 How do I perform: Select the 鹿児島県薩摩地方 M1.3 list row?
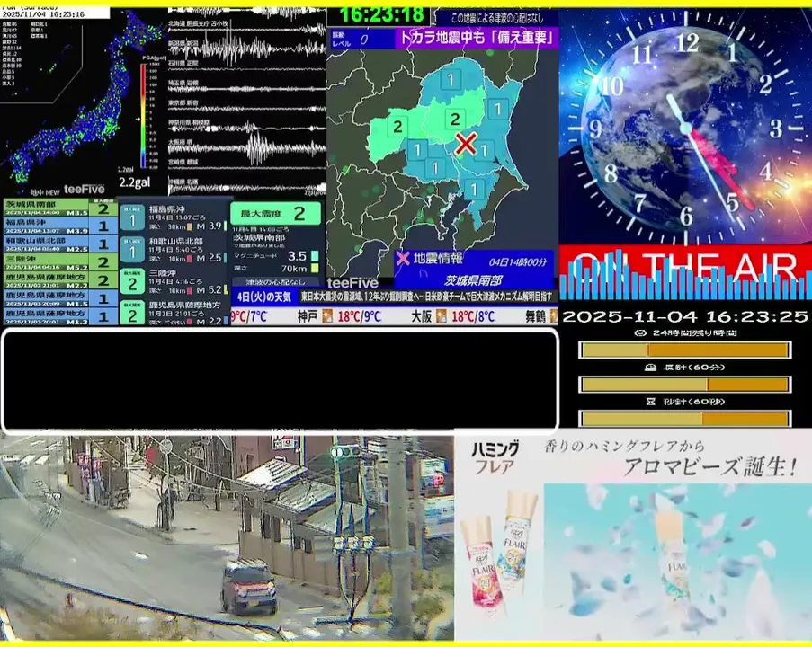pos(60,315)
